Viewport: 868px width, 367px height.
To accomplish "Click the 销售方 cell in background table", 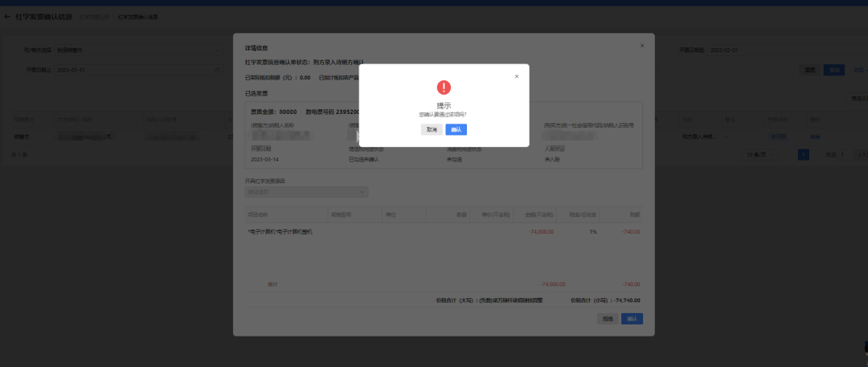I will click(x=20, y=137).
